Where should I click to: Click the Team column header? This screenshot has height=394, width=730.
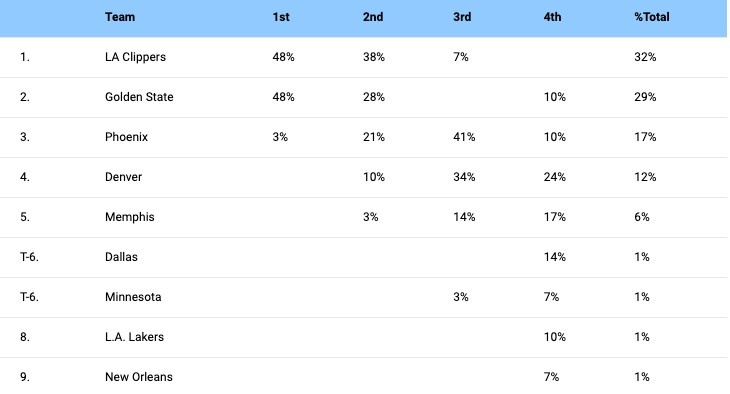coord(120,17)
